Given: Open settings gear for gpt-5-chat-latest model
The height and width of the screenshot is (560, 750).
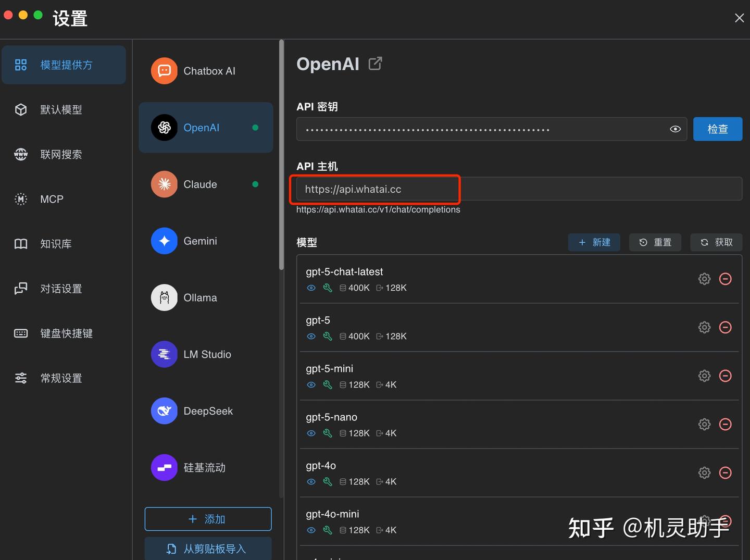Looking at the screenshot, I should [704, 279].
